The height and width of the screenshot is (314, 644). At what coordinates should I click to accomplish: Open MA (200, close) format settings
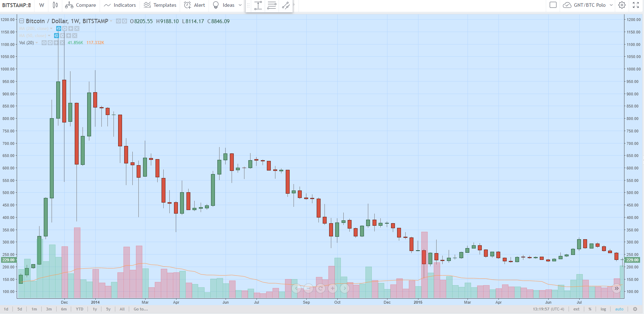pyautogui.click(x=65, y=28)
